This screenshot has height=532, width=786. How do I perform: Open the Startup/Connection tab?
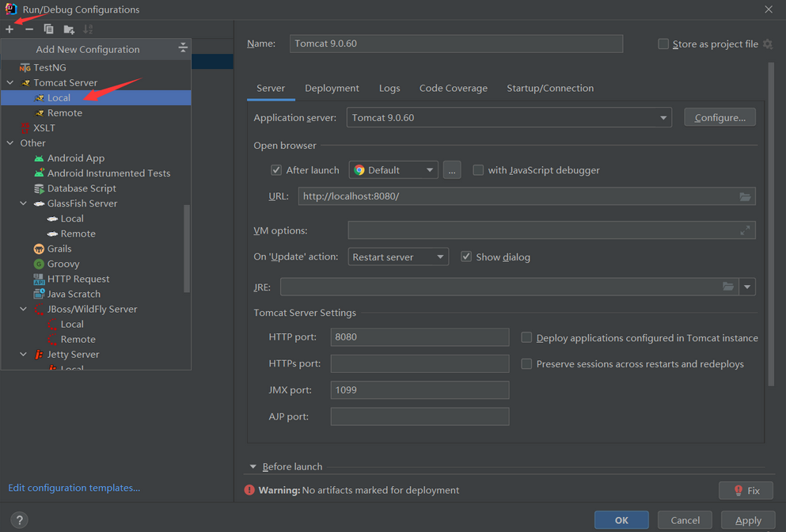[550, 88]
